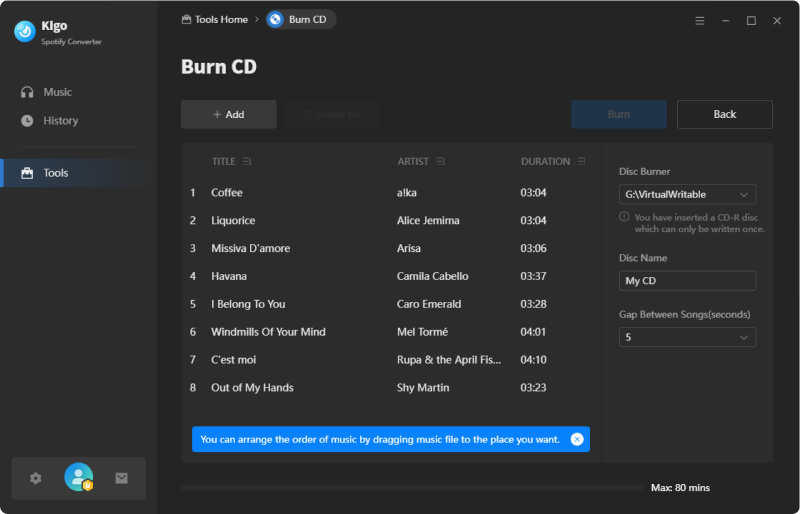Sort tracks by the DURATION sort icon
The height and width of the screenshot is (514, 800).
581,161
